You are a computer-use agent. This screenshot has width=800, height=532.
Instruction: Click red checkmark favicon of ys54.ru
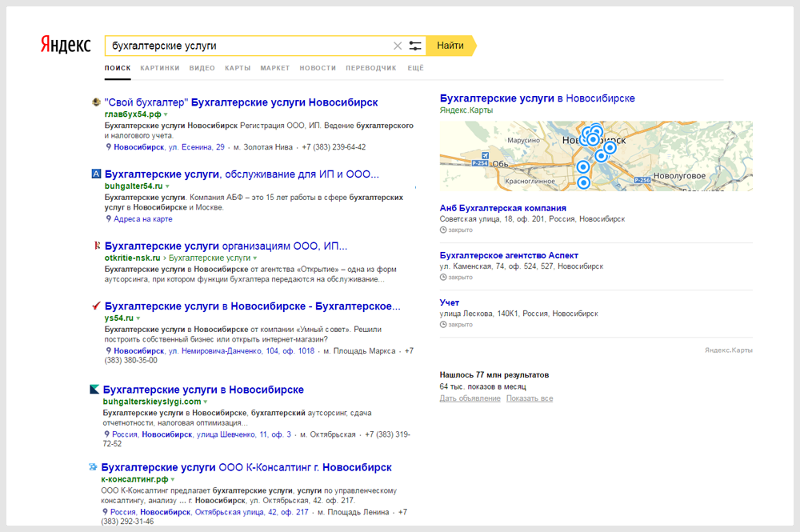96,306
